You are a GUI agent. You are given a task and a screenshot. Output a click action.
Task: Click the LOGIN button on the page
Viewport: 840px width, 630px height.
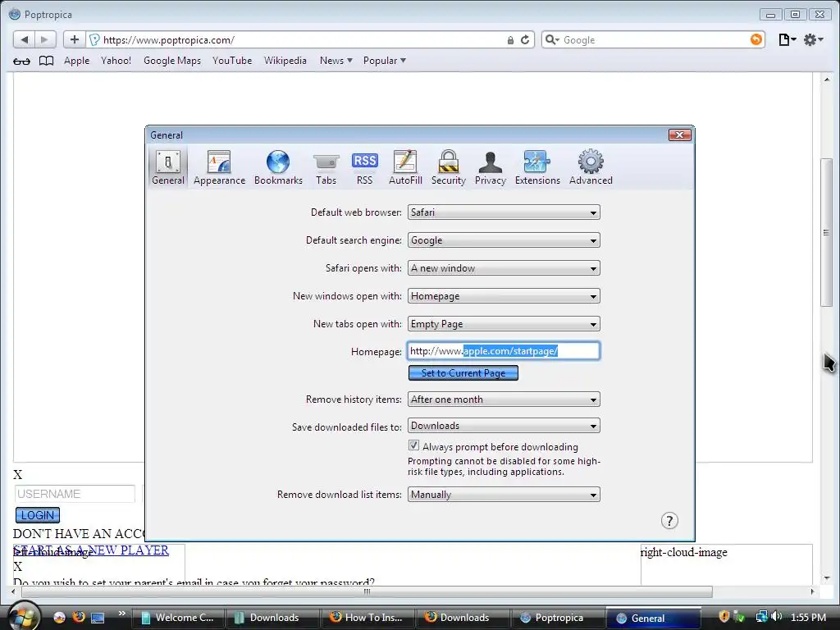(x=38, y=515)
